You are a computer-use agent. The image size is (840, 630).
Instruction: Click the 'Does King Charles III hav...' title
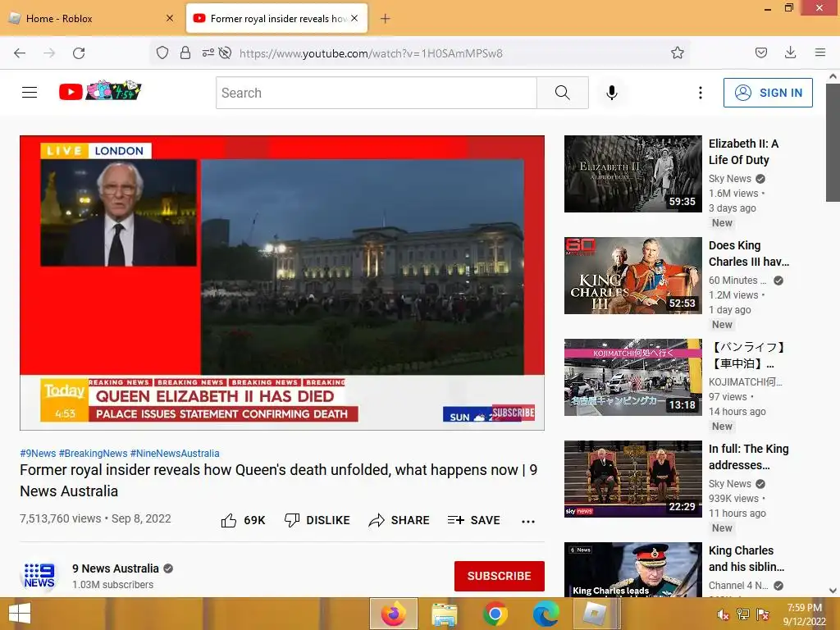(x=748, y=253)
